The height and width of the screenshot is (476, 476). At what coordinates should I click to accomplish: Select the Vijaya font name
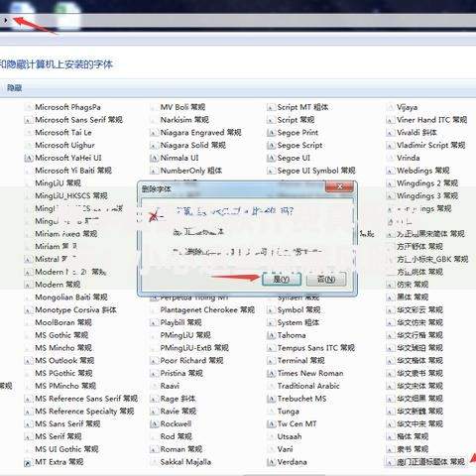(408, 107)
